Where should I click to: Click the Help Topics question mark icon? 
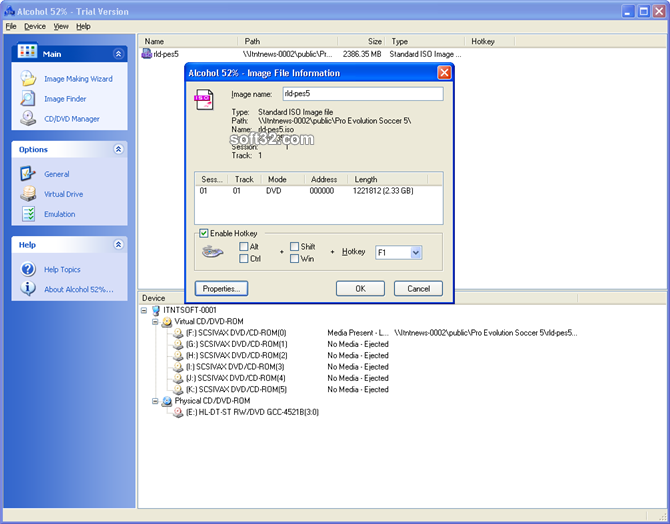(28, 269)
